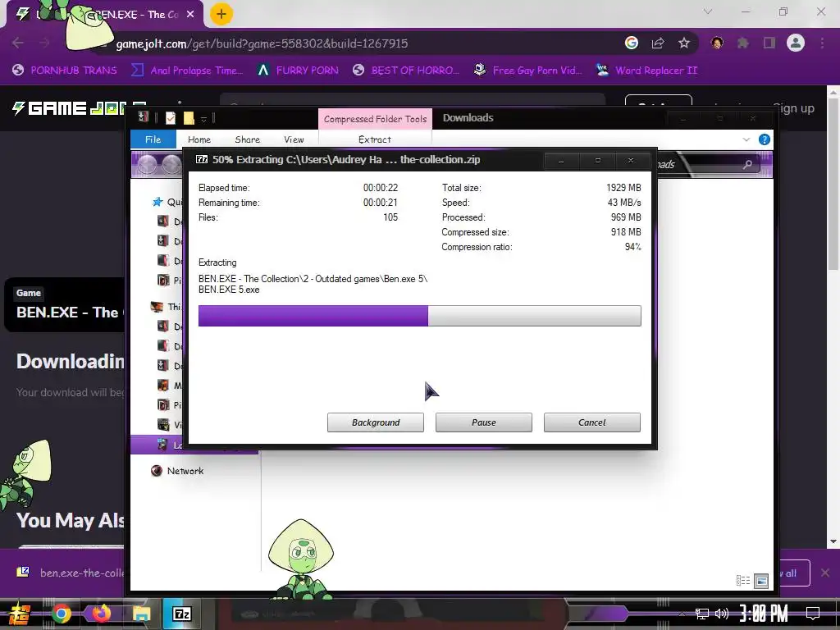Open the Chrome extensions puzzle icon

[x=743, y=43]
